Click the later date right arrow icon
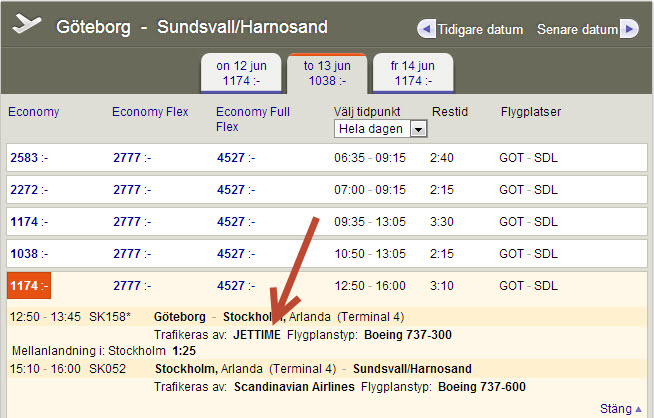This screenshot has height=418, width=654. tap(629, 29)
